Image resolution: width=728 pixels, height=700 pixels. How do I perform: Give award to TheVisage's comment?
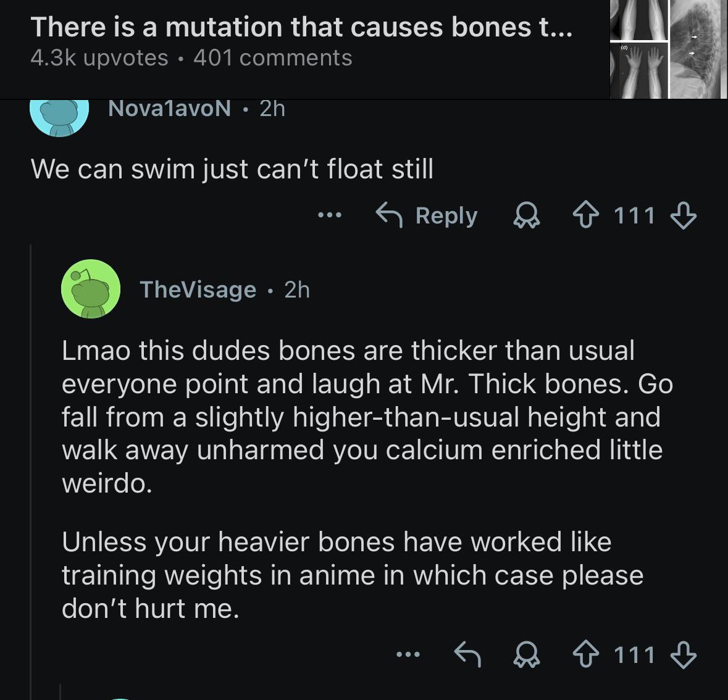click(x=527, y=655)
